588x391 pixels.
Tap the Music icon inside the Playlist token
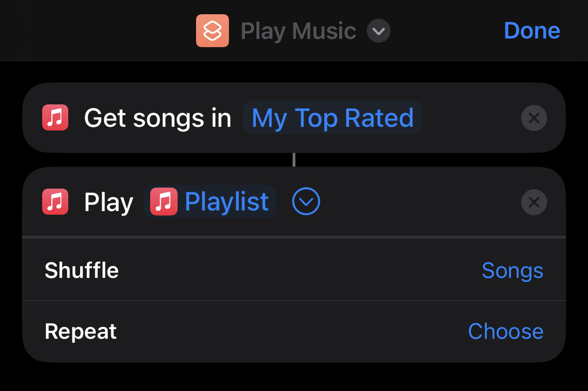(x=164, y=202)
